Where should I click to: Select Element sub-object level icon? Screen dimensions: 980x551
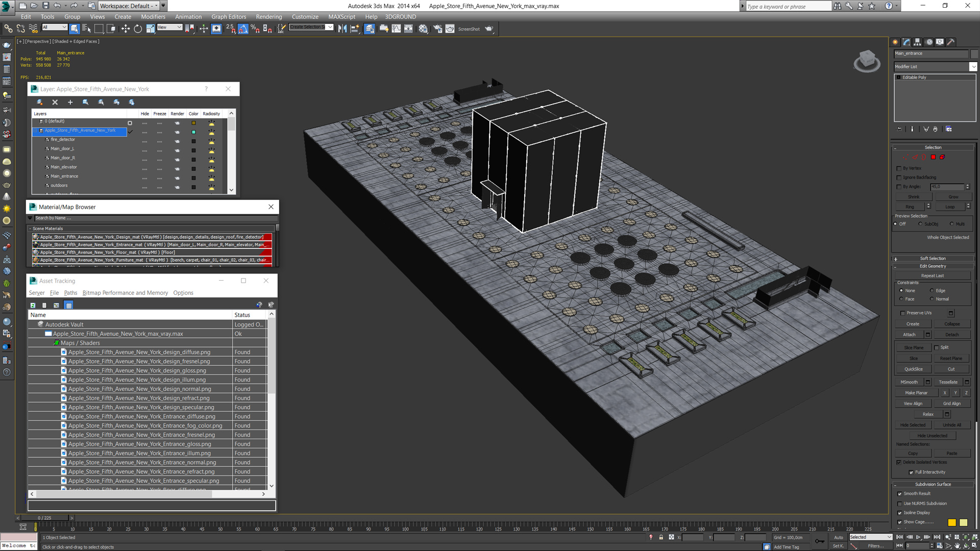[x=942, y=157]
